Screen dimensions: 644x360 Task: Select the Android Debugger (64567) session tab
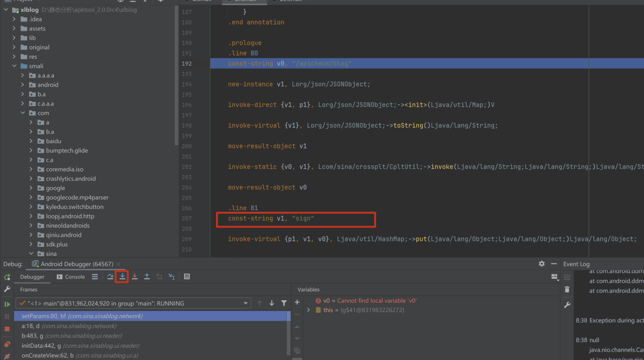[72, 264]
